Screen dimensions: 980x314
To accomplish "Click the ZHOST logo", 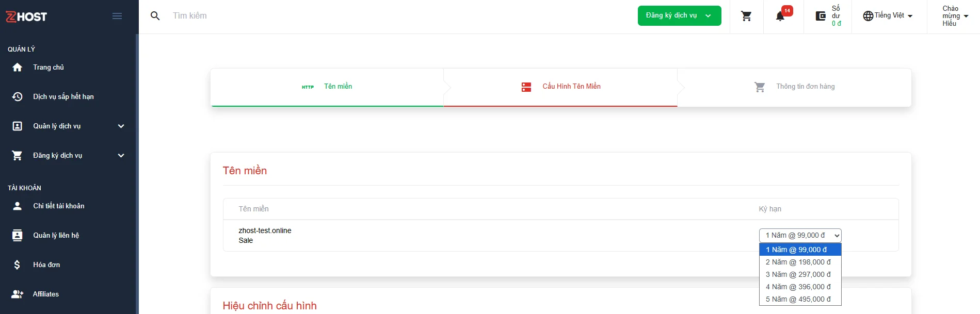I will coord(26,16).
